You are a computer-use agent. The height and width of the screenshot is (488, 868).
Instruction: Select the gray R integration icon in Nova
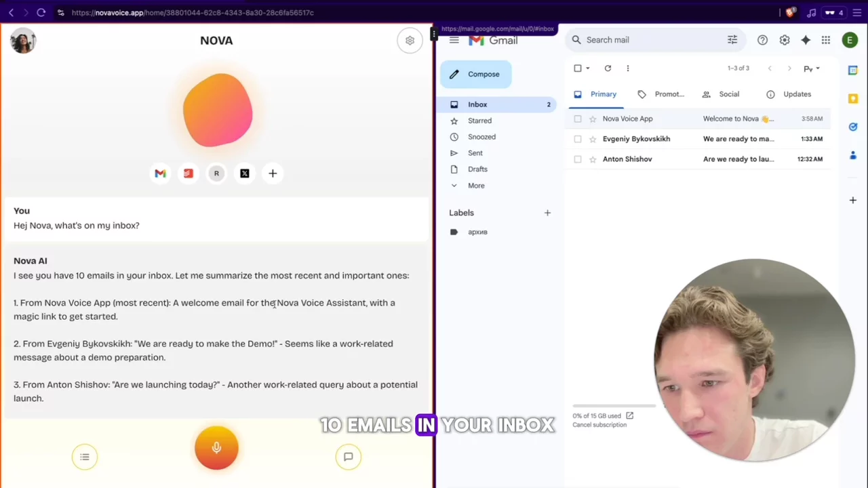[x=216, y=174]
